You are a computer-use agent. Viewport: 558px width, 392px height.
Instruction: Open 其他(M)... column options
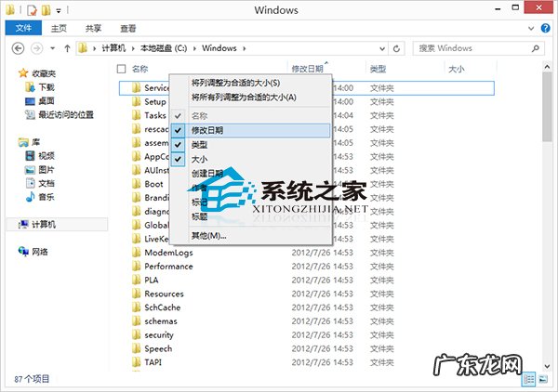[251, 235]
